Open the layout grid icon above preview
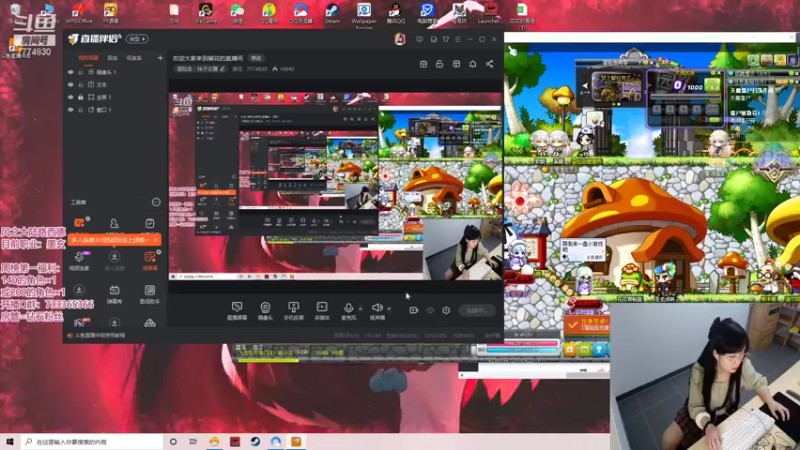The image size is (800, 450). (456, 64)
